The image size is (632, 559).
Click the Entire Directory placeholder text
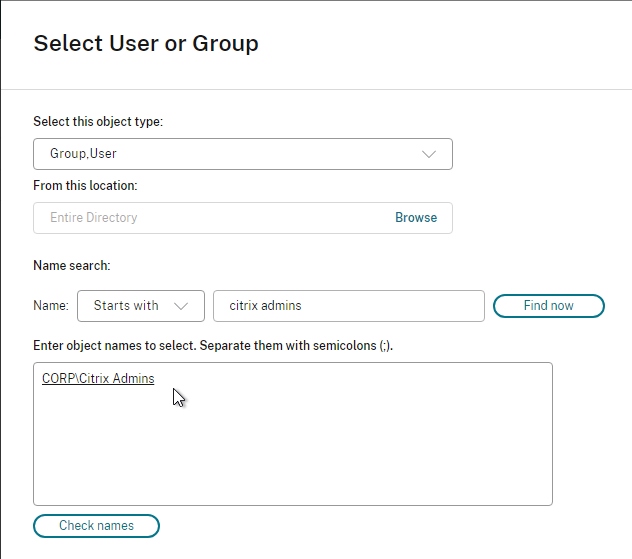click(x=94, y=218)
